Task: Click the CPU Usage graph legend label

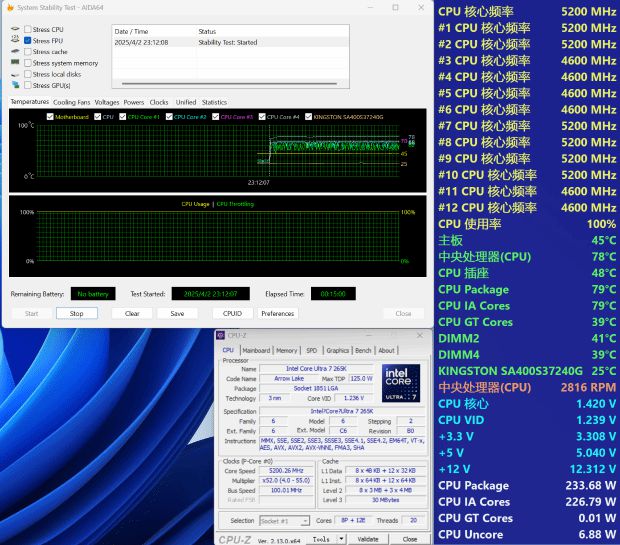Action: [195, 204]
